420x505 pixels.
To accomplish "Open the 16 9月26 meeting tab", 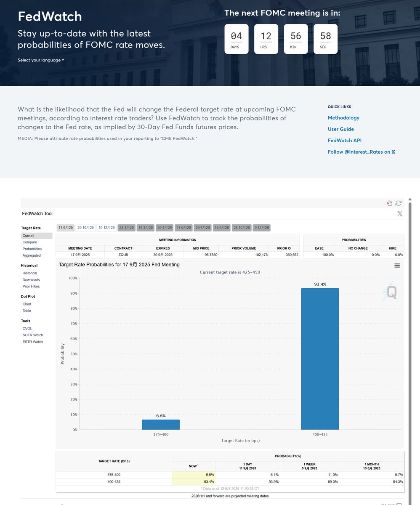I will pyautogui.click(x=221, y=228).
